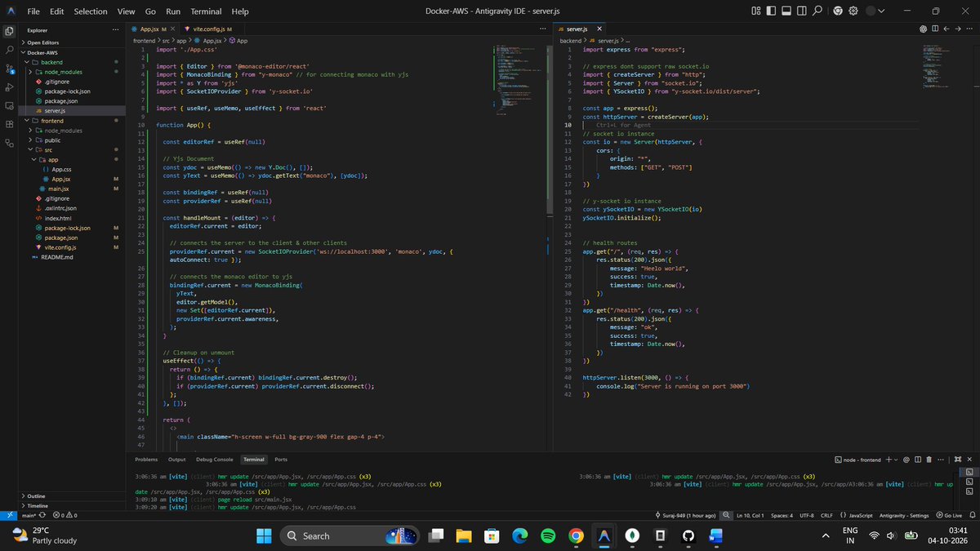The height and width of the screenshot is (551, 980).
Task: Click the Chrome browser icon in title bar
Action: tap(839, 11)
